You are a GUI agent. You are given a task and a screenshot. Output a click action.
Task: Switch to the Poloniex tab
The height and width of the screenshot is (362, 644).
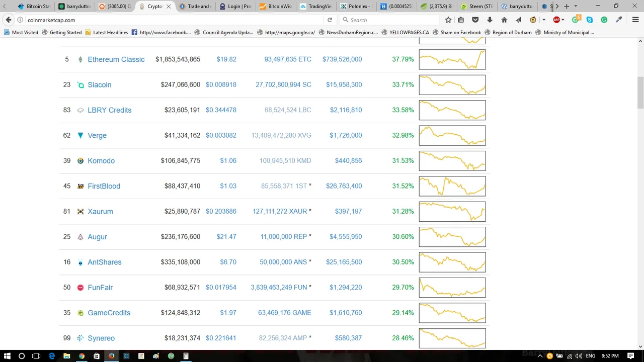click(356, 7)
